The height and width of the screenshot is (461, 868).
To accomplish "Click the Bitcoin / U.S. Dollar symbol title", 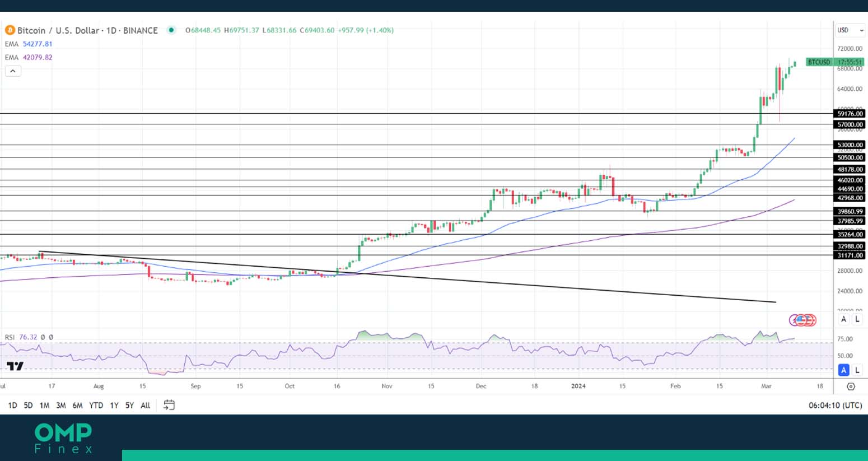I will point(87,30).
